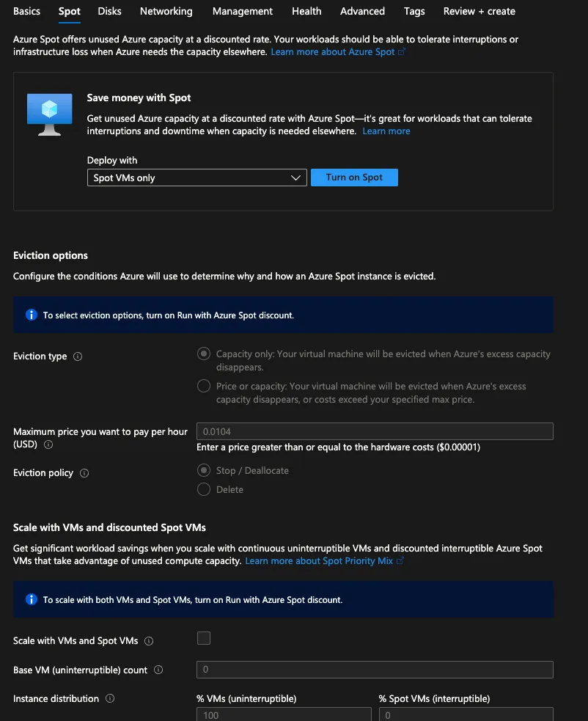Follow Learn more about Azure Spot link
This screenshot has width=588, height=721.
click(x=338, y=52)
